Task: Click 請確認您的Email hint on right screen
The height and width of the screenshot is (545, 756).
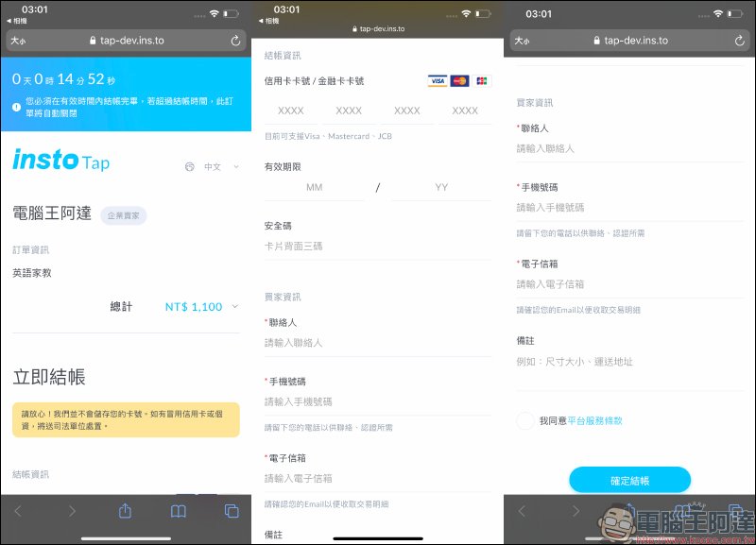Action: coord(578,310)
